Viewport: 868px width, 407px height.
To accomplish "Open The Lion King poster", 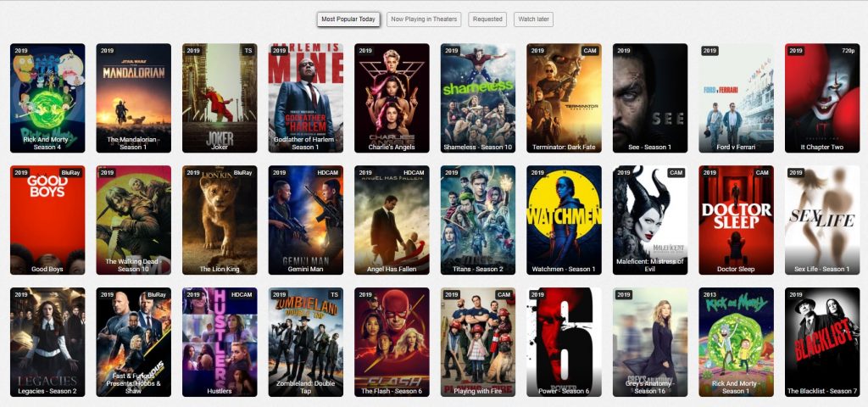I will [x=220, y=220].
